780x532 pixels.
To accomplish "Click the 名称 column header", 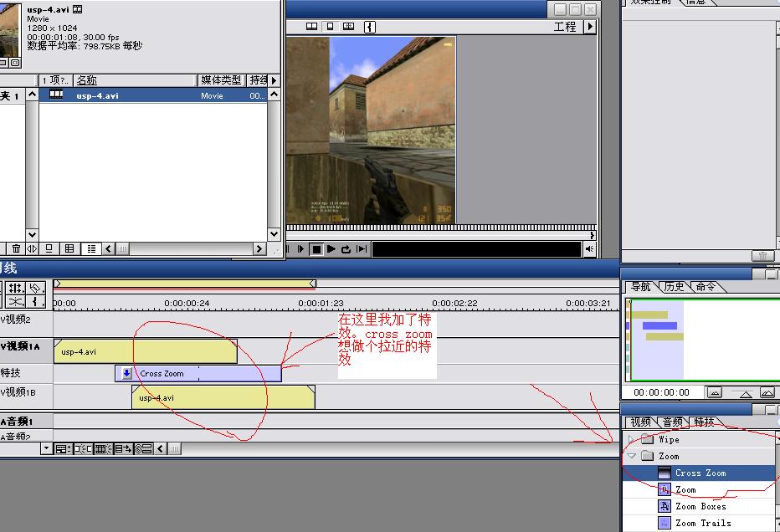I will [x=134, y=80].
